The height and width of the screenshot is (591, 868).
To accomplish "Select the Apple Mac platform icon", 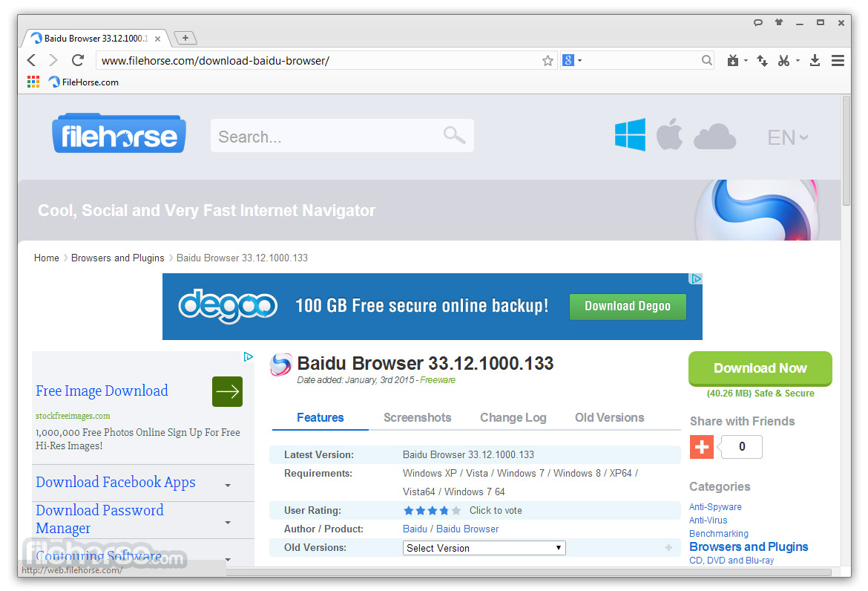I will 669,135.
